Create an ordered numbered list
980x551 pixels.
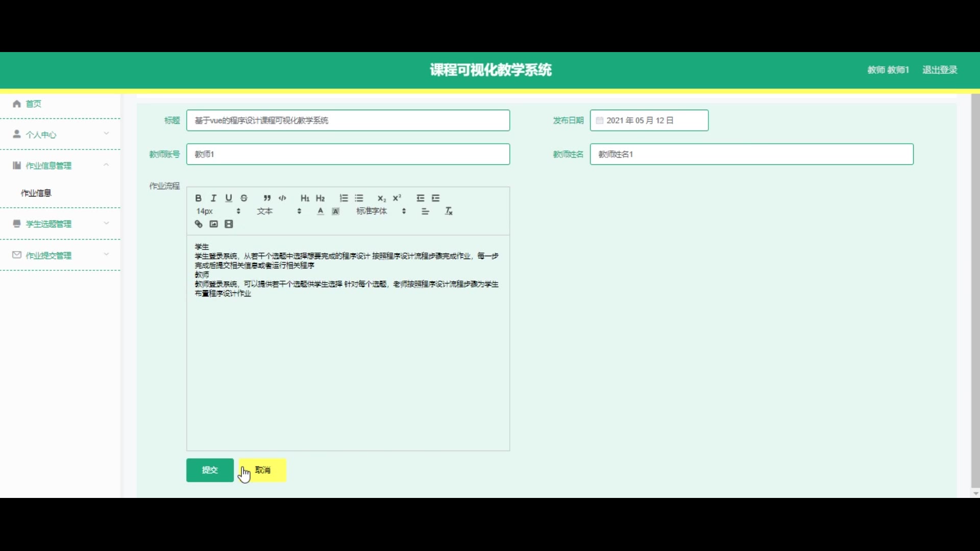pos(344,198)
